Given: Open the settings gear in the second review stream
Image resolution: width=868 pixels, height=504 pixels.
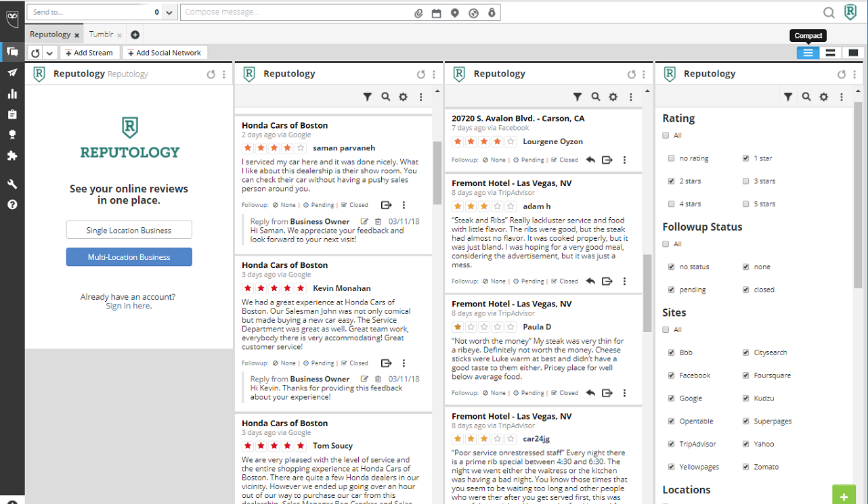Looking at the screenshot, I should pyautogui.click(x=613, y=97).
